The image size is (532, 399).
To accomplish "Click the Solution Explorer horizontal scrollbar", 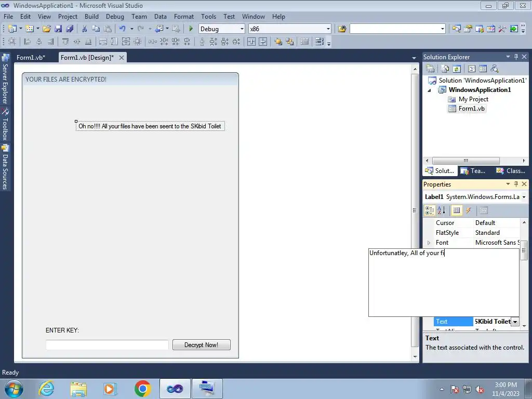I will [465, 161].
